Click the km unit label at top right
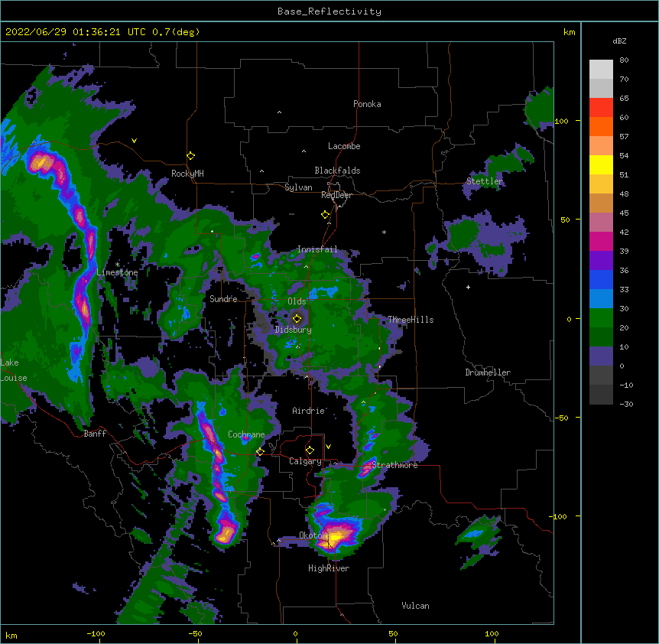659x644 pixels. pyautogui.click(x=569, y=32)
